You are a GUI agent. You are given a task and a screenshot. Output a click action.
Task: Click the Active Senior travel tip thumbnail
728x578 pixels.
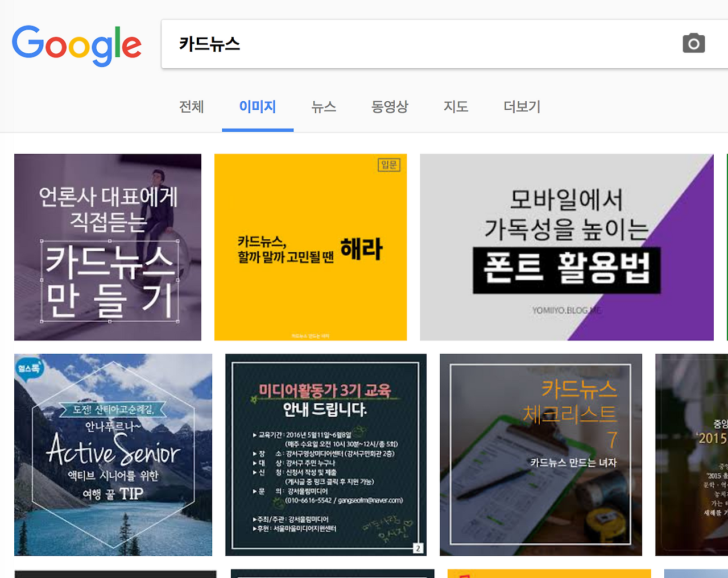tap(113, 454)
